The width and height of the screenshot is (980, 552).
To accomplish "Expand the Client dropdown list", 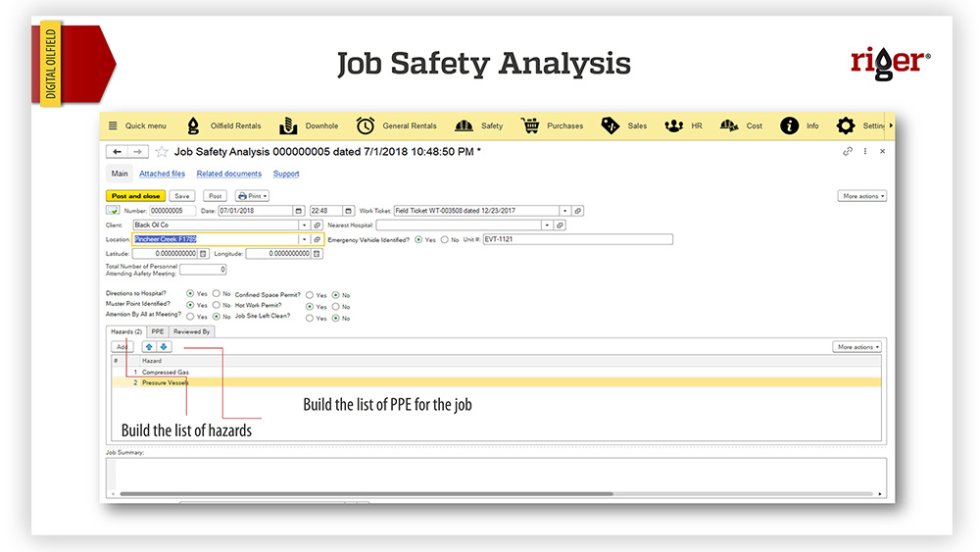I will (304, 225).
